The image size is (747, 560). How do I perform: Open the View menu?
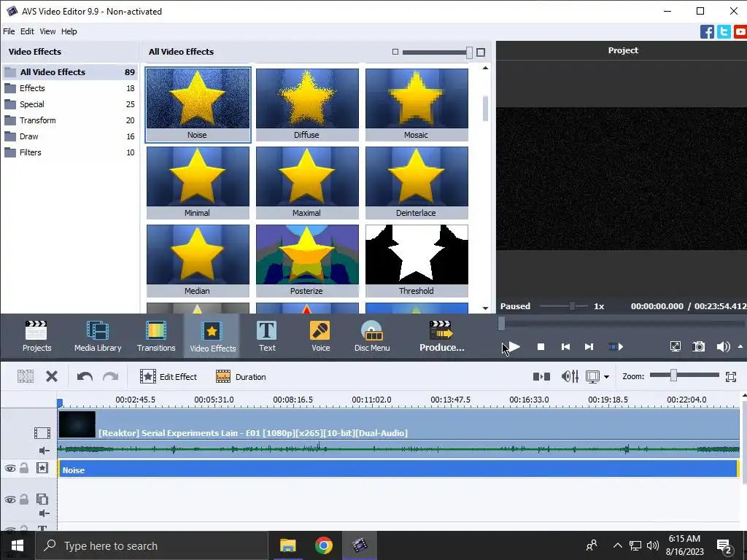point(47,31)
